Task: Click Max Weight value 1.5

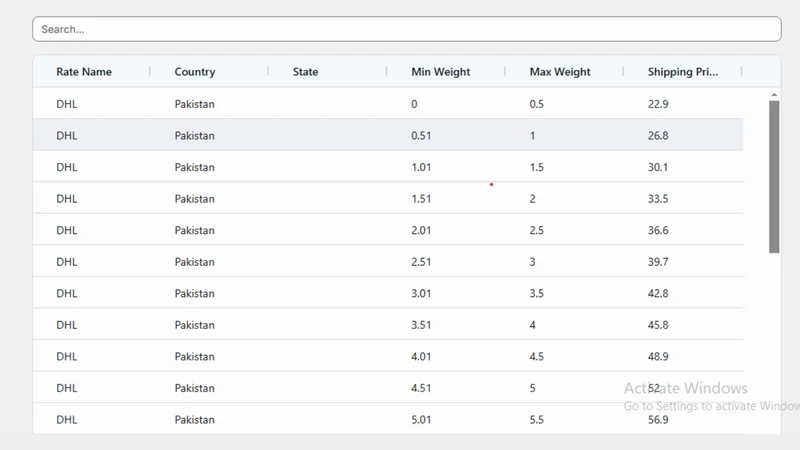Action: pyautogui.click(x=536, y=167)
